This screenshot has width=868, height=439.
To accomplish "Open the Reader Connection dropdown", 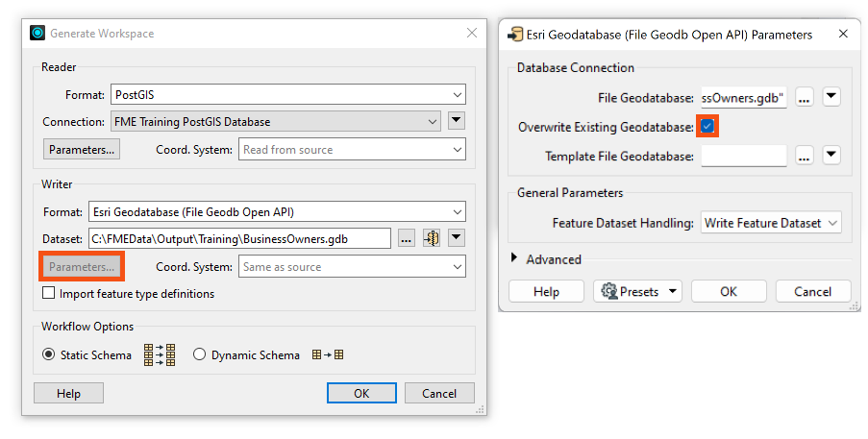I will (276, 121).
